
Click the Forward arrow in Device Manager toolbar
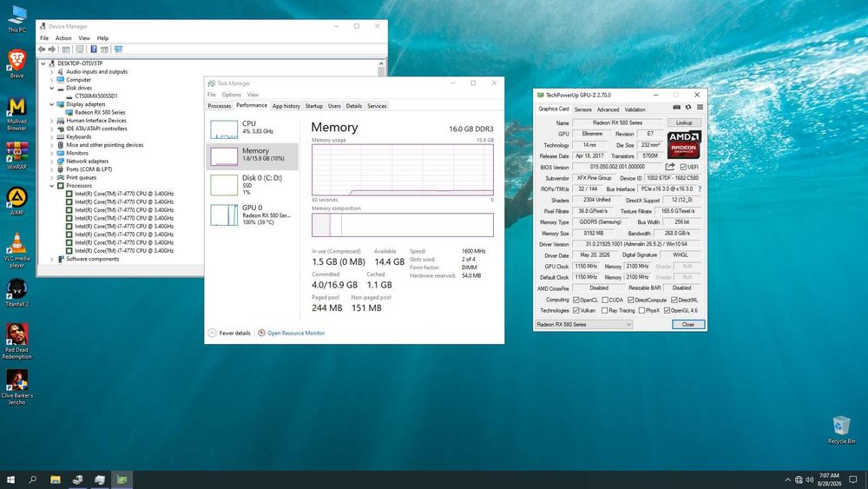tap(52, 50)
